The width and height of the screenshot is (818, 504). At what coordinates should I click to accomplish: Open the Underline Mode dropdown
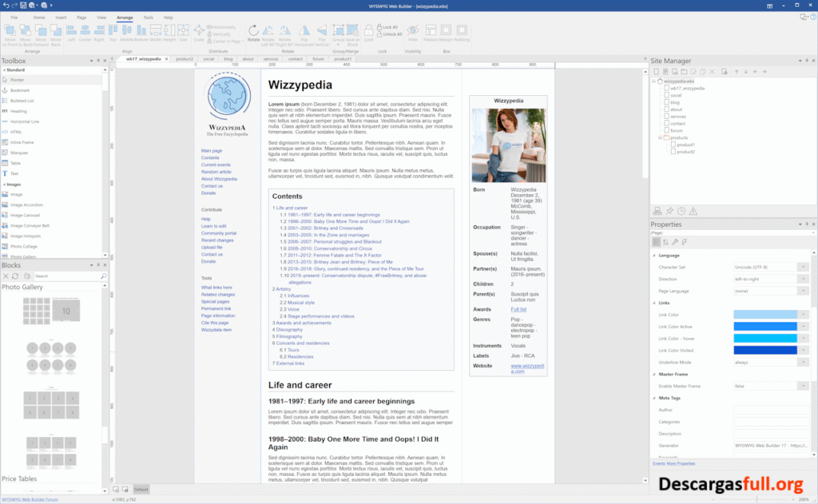pyautogui.click(x=804, y=362)
